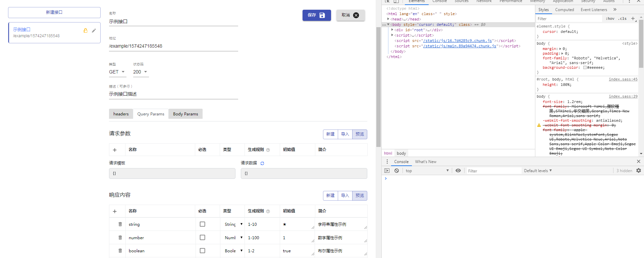Toggle :hov element state panel
Image resolution: width=644 pixels, height=258 pixels.
[x=610, y=19]
